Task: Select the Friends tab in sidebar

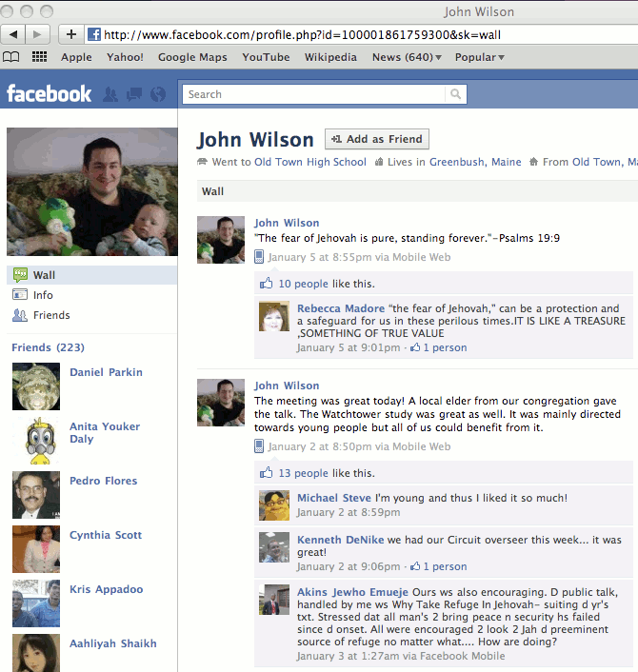Action: point(91,315)
